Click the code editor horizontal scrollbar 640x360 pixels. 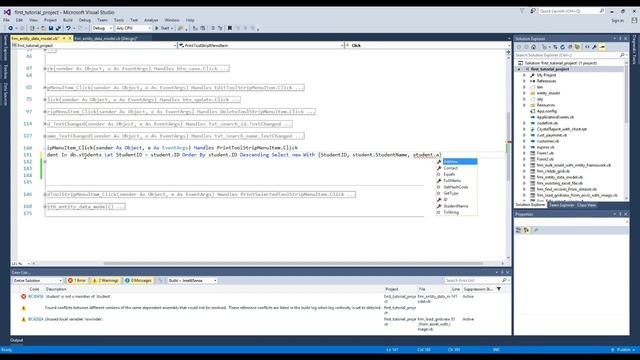(x=293, y=263)
